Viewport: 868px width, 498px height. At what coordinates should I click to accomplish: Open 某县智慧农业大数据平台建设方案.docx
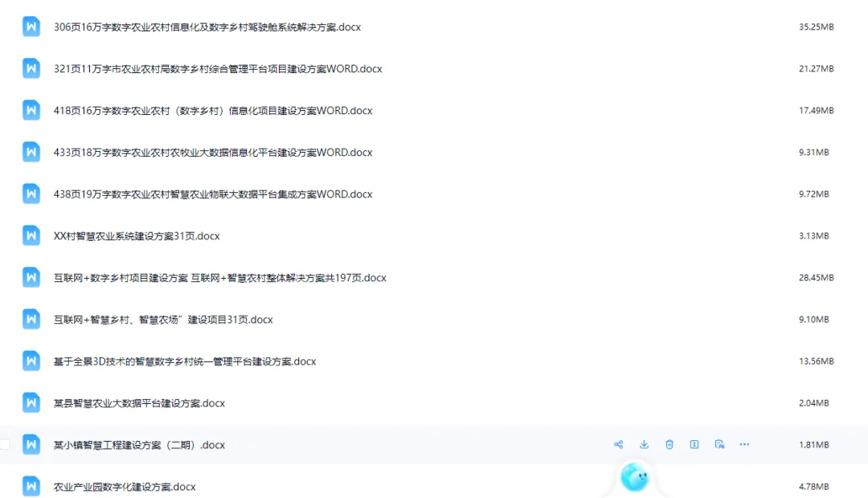coord(139,403)
